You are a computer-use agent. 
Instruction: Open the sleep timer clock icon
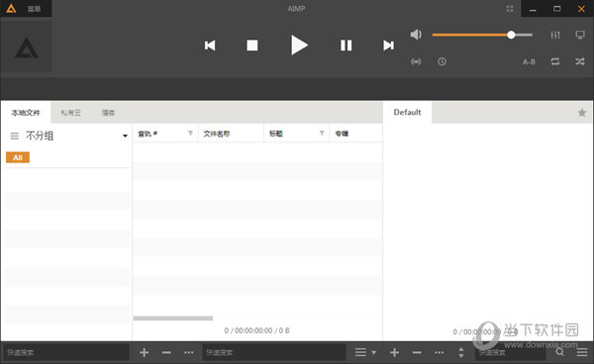(442, 61)
